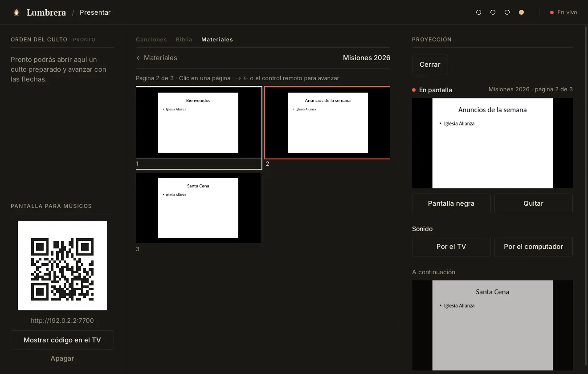Screen dimensions: 588x374
Task: Click the ORDEN DEL CULTO heading
Action: click(39, 40)
